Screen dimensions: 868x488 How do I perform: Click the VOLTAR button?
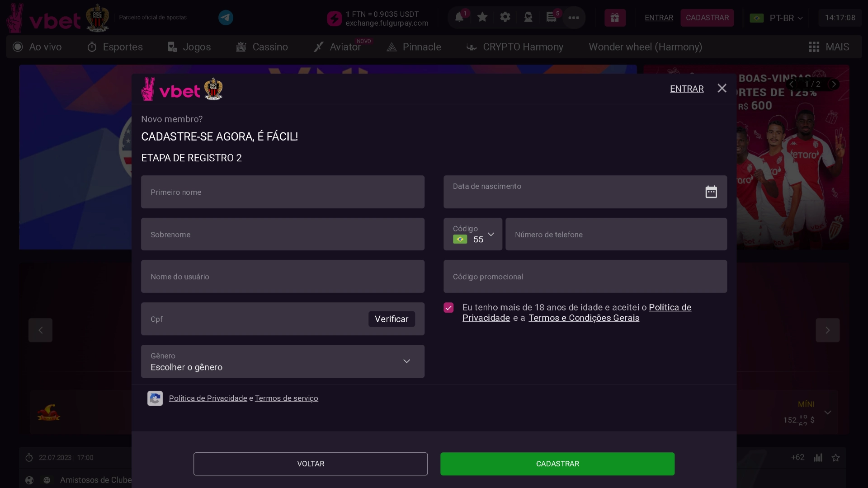pos(311,464)
